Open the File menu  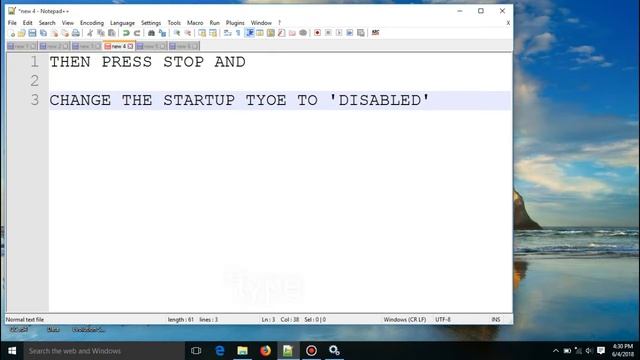pyautogui.click(x=12, y=23)
